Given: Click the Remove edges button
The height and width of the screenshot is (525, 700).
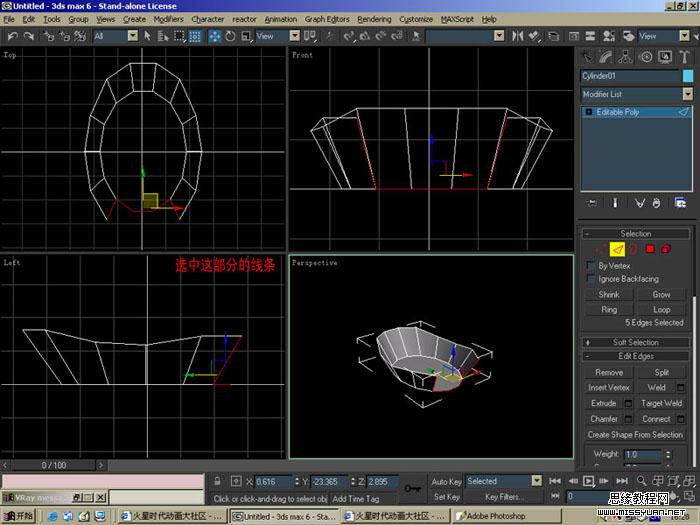Looking at the screenshot, I should (x=609, y=372).
